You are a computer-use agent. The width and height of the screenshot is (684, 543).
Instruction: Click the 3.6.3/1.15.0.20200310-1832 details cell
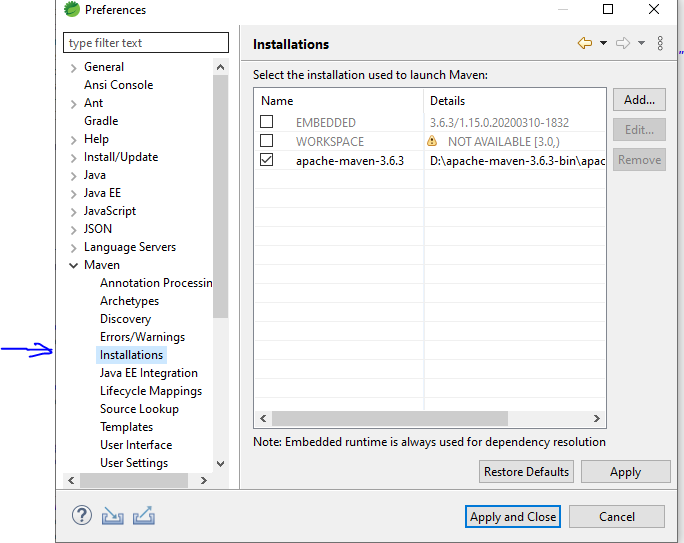point(499,123)
